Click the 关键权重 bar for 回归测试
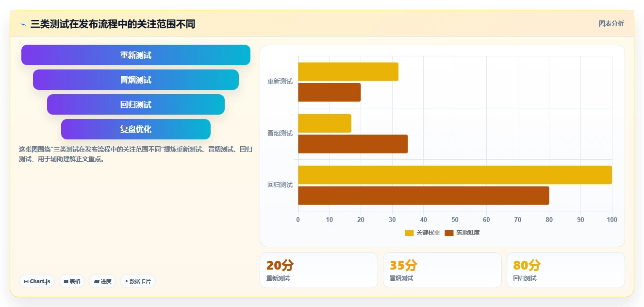The height and width of the screenshot is (307, 644). (455, 175)
